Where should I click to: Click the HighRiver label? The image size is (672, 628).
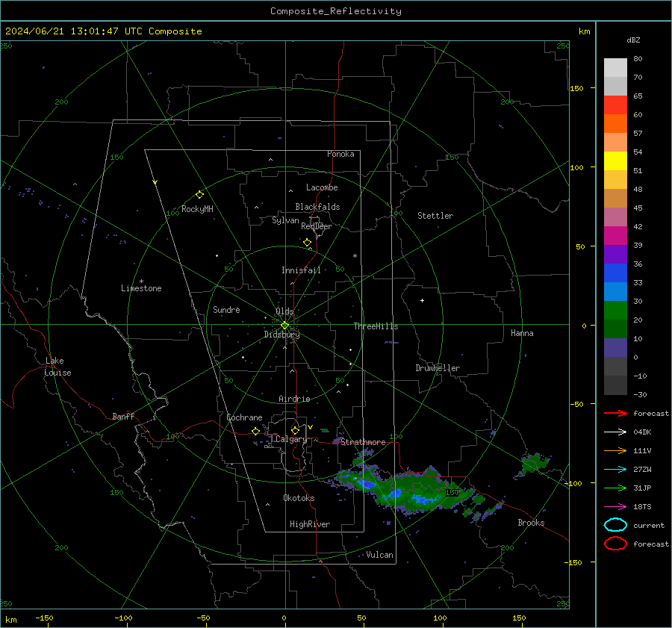(309, 524)
